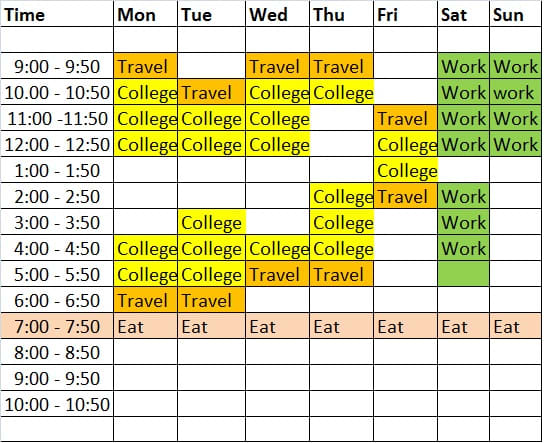Click Friday 11:00 Travel cell
The width and height of the screenshot is (545, 443).
(405, 118)
